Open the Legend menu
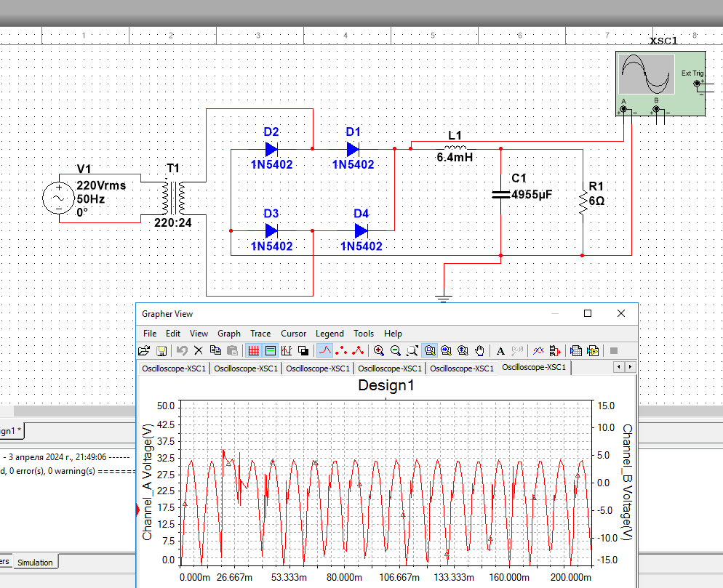This screenshot has height=588, width=723. pos(329,334)
